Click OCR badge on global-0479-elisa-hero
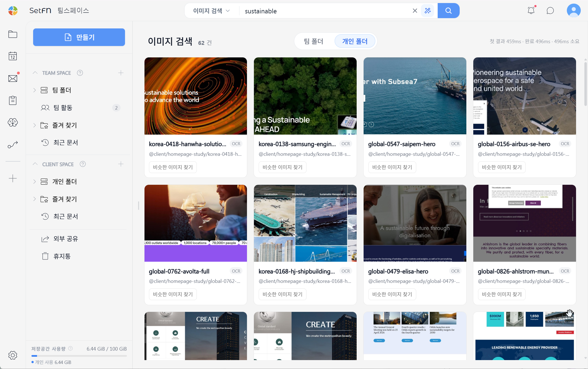The width and height of the screenshot is (588, 369). [x=455, y=271]
